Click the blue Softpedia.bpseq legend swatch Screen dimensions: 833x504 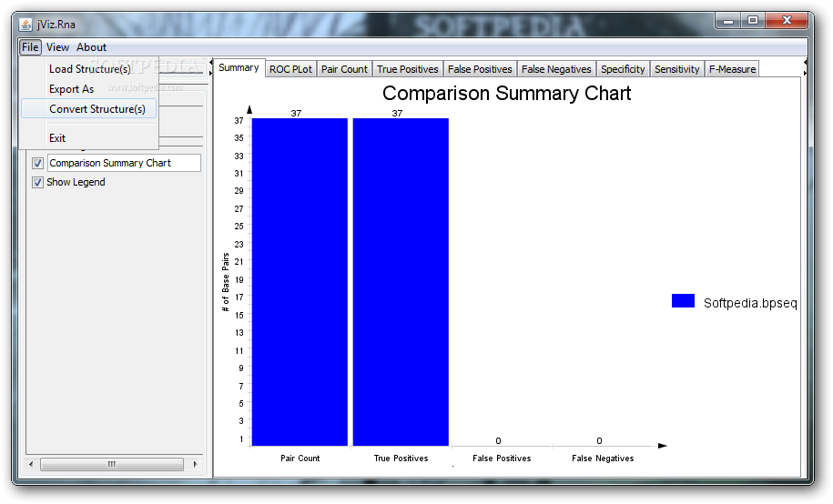click(x=683, y=300)
